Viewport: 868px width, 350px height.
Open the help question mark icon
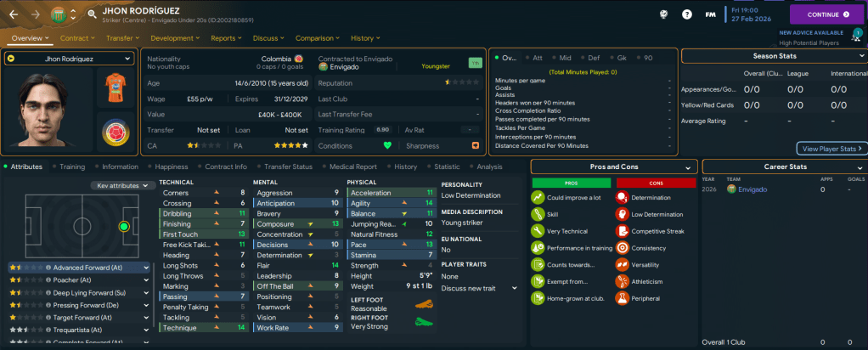pos(687,14)
